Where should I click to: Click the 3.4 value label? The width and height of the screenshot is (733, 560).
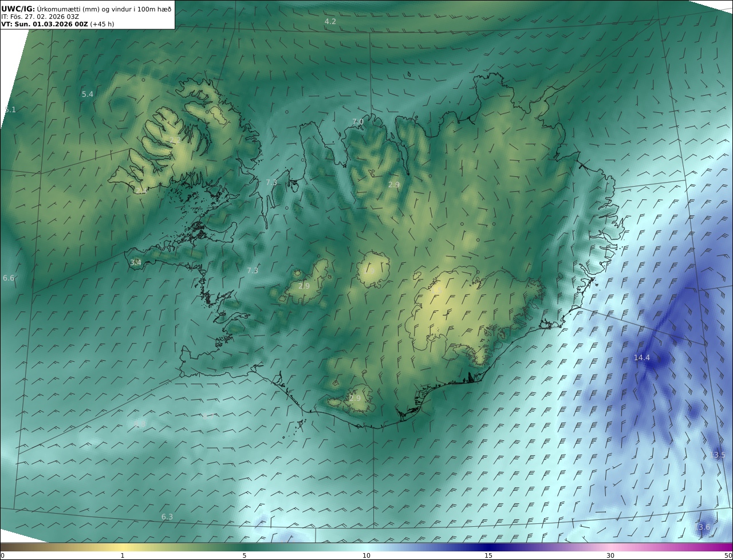tap(136, 262)
